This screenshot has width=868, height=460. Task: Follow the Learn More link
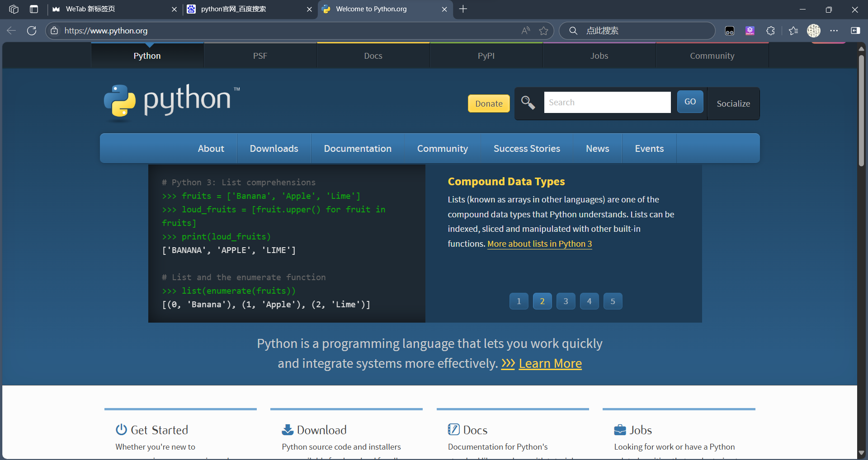(x=550, y=363)
